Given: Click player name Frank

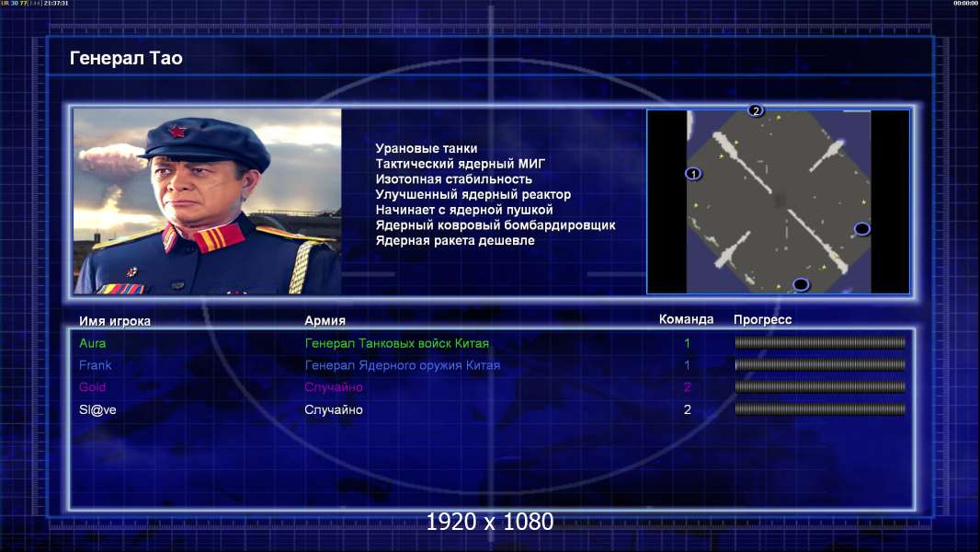Looking at the screenshot, I should [95, 365].
